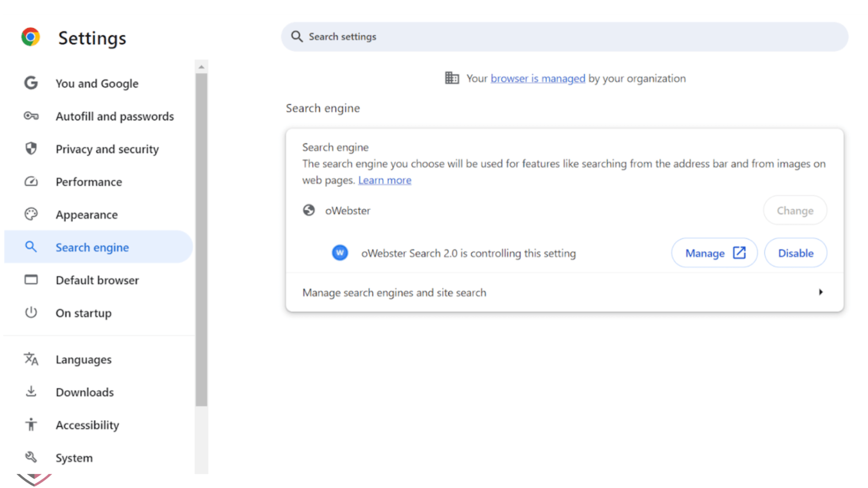Open Default browser settings
868x488 pixels.
pos(98,280)
